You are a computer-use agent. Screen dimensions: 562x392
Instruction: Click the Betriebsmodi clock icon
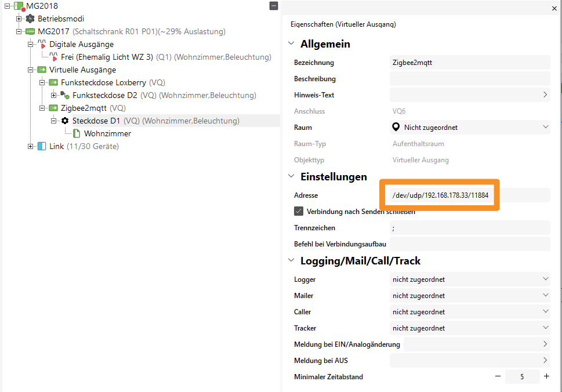(x=31, y=19)
